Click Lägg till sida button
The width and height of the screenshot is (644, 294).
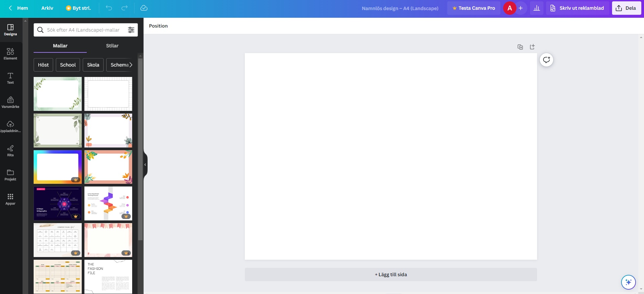[390, 275]
